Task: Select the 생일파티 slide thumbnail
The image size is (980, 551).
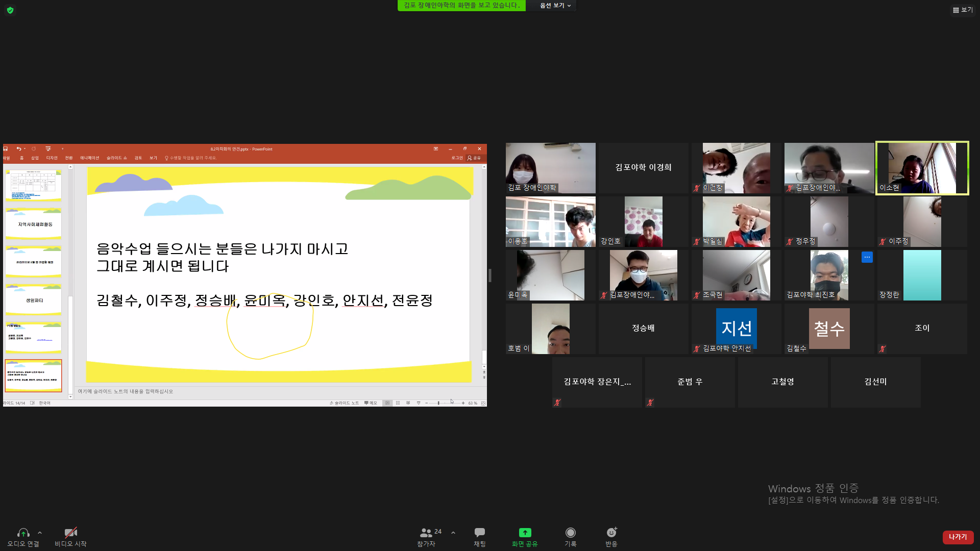Action: point(34,300)
